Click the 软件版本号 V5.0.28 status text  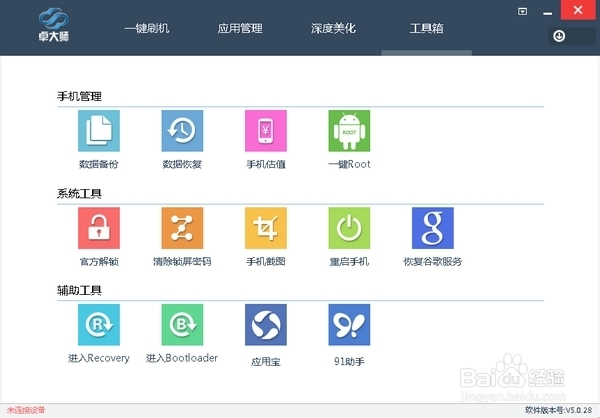[559, 410]
